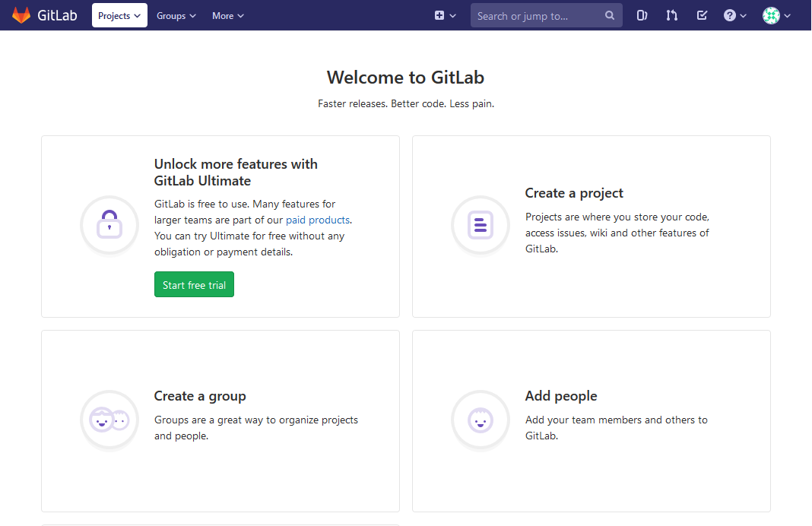The image size is (812, 526).
Task: Open the To-Do list icon
Action: click(x=702, y=15)
